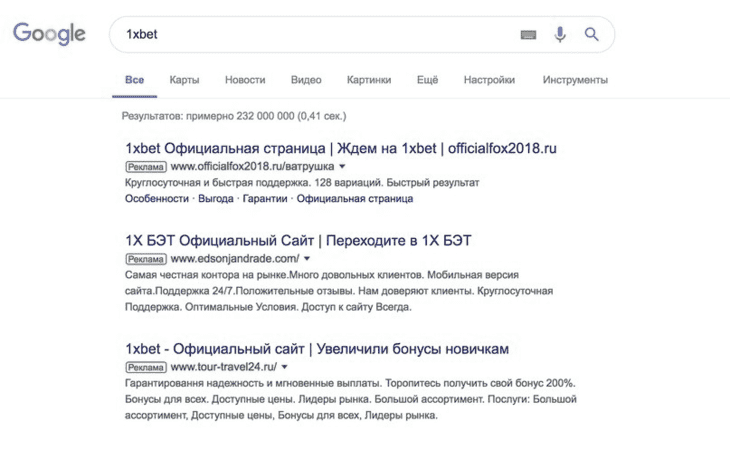The height and width of the screenshot is (450, 730).
Task: Click the Результатов: примерно 232 000 000 text
Action: click(208, 116)
